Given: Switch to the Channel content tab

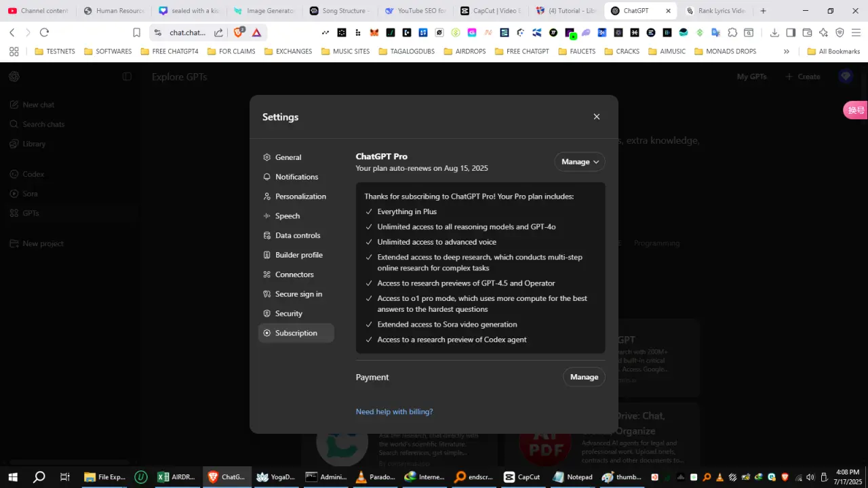Looking at the screenshot, I should pos(38,11).
